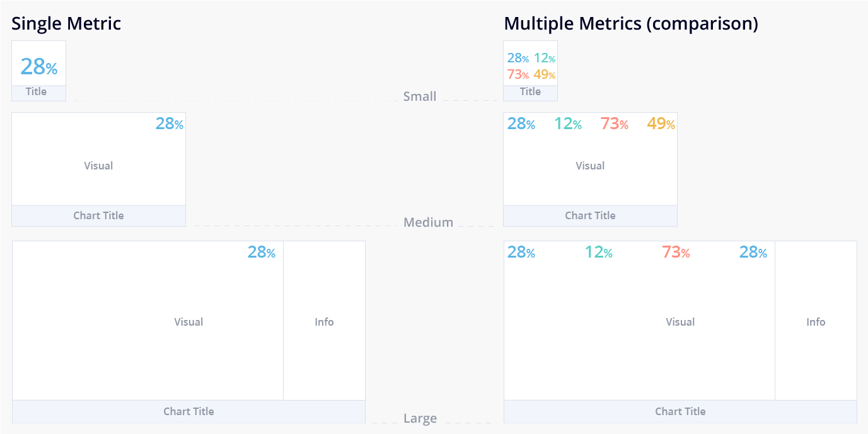This screenshot has width=868, height=434.
Task: Select the orange 49% in small comparison card
Action: click(544, 75)
